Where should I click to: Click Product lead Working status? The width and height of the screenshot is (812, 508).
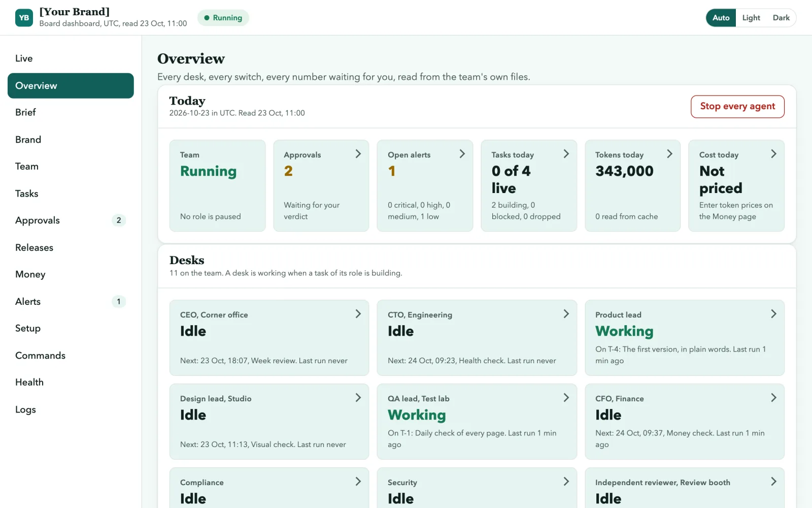(624, 331)
